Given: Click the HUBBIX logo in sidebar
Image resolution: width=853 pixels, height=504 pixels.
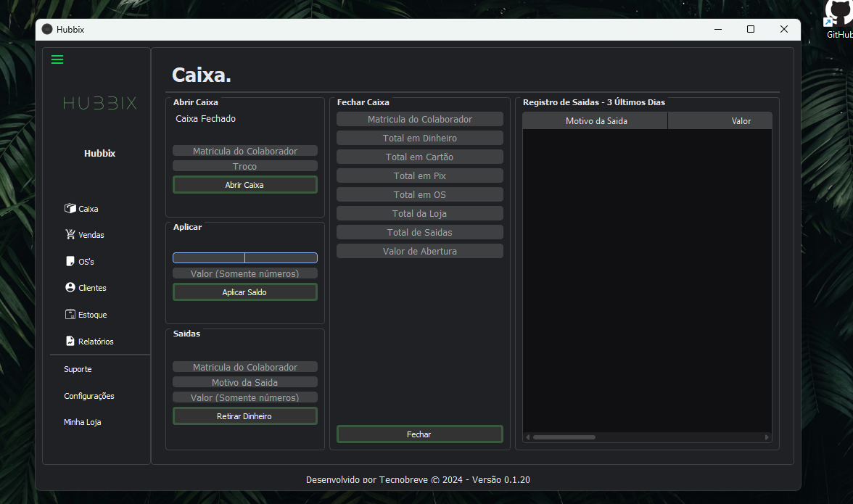Looking at the screenshot, I should click(99, 103).
